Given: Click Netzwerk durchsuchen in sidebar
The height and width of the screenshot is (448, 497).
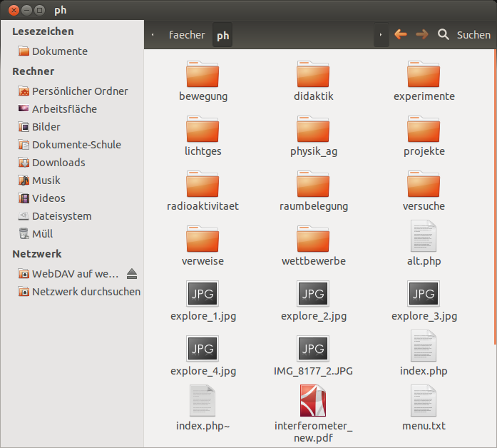Looking at the screenshot, I should pyautogui.click(x=86, y=292).
